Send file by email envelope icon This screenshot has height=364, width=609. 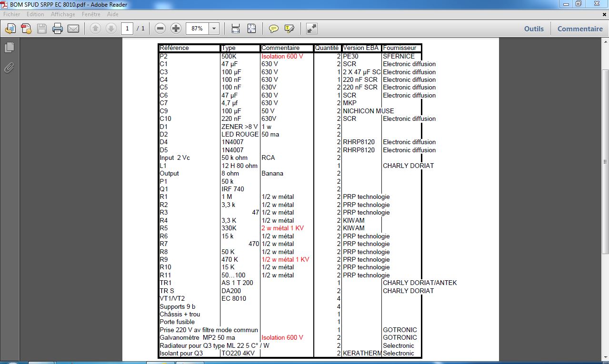[x=73, y=29]
